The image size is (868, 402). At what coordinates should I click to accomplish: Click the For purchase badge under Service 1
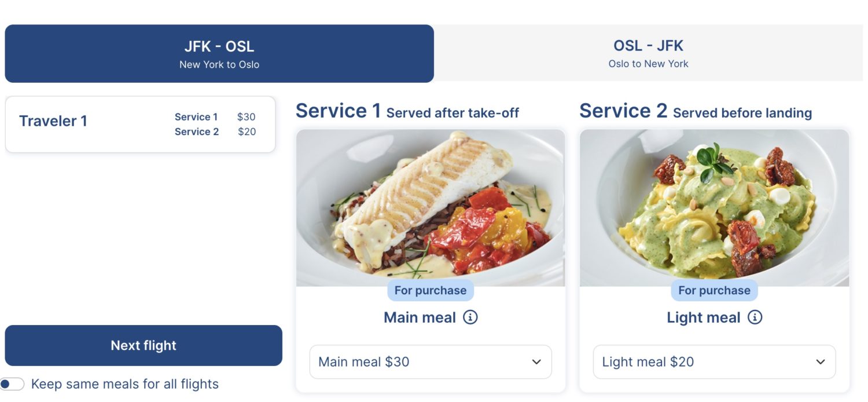pos(430,290)
